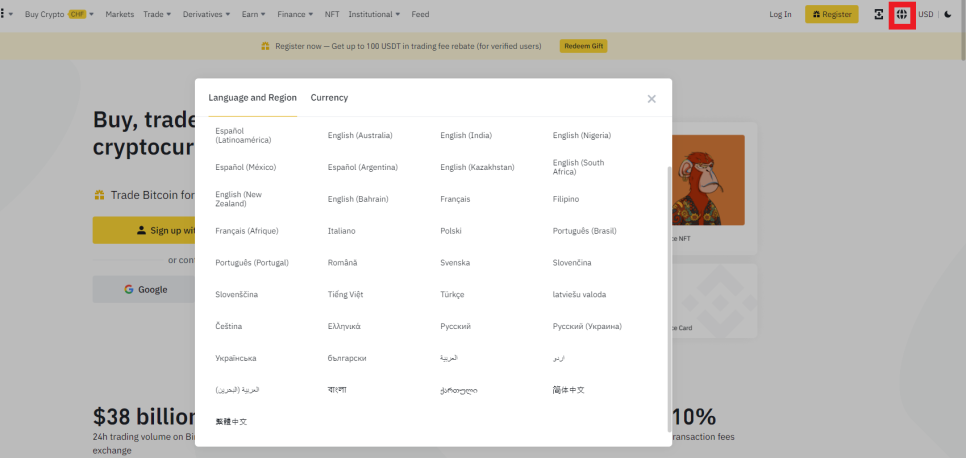Choose English (South Africa)
The height and width of the screenshot is (458, 966).
pos(578,167)
